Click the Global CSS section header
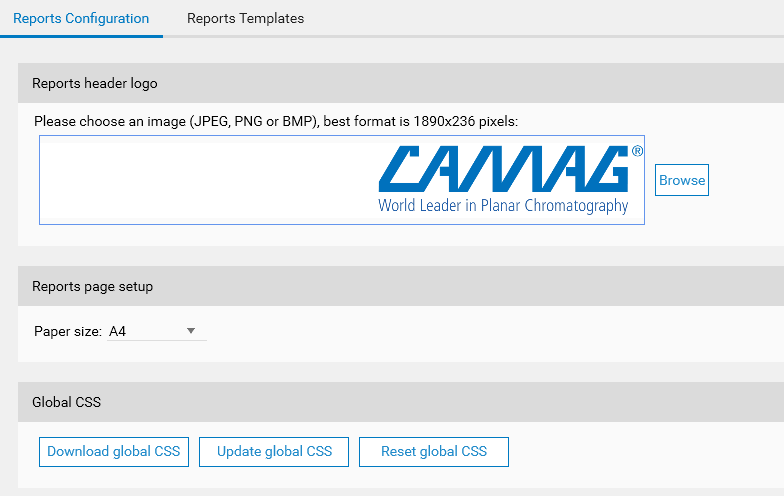Image resolution: width=784 pixels, height=496 pixels. pyautogui.click(x=67, y=403)
